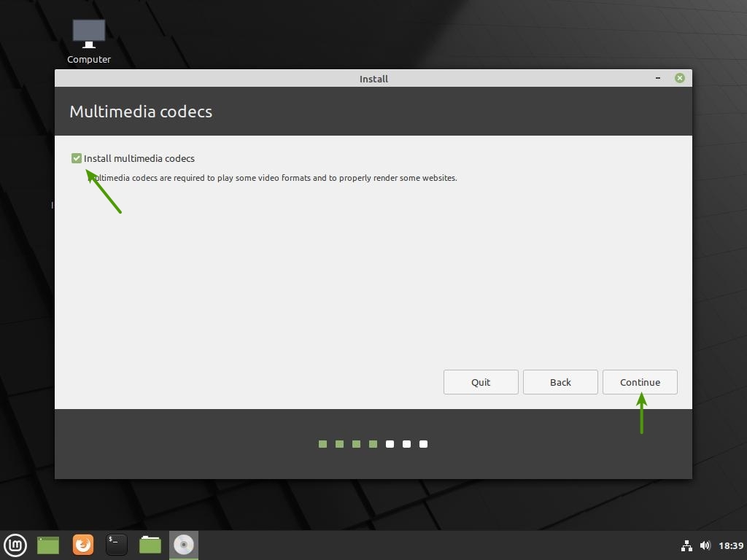Click the clock showing 18:39
This screenshot has width=747, height=560.
731,545
